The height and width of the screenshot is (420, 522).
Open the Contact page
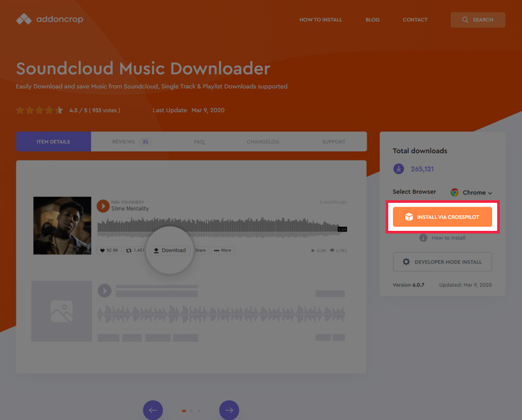coord(415,20)
